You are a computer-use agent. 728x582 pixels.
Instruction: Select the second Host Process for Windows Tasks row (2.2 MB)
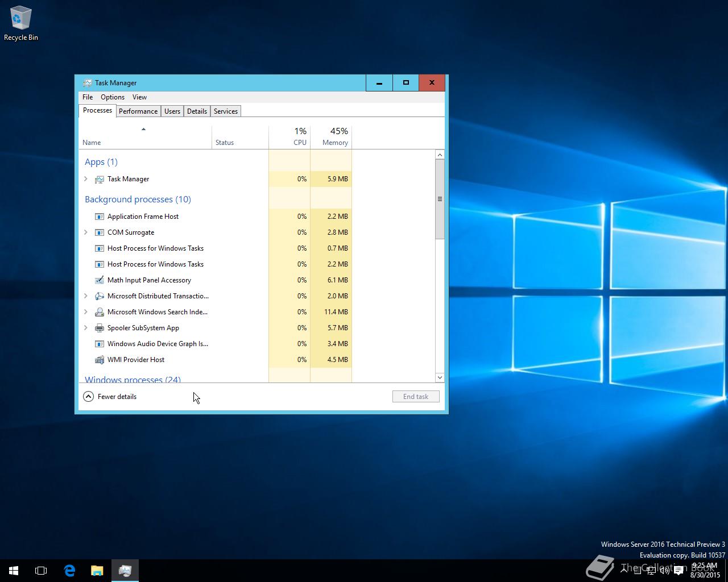click(x=215, y=264)
